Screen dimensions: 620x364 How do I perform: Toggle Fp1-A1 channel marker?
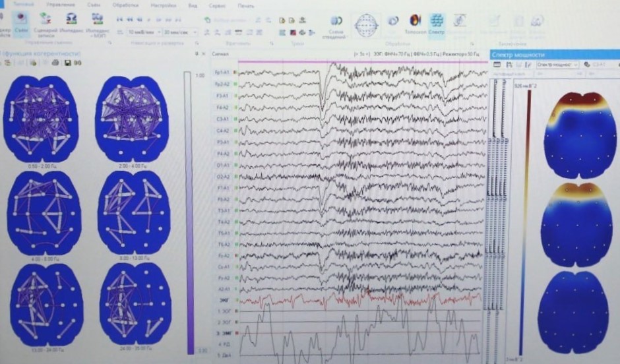(x=235, y=73)
